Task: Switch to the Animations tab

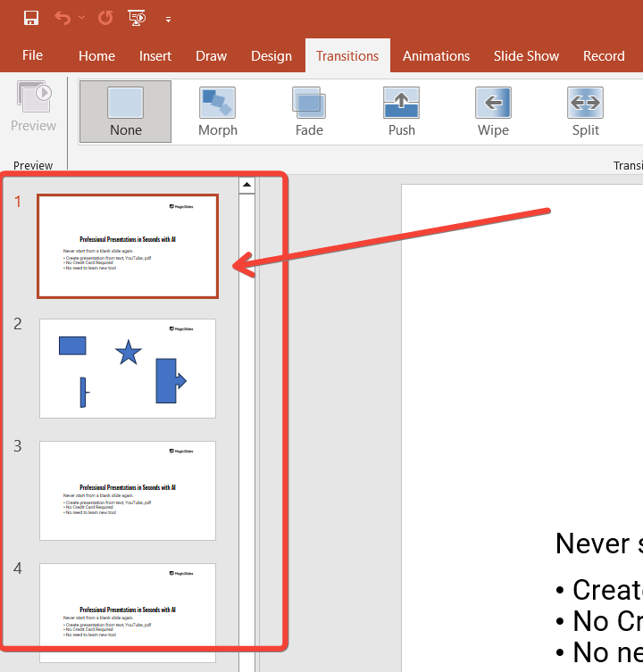Action: 436,55
